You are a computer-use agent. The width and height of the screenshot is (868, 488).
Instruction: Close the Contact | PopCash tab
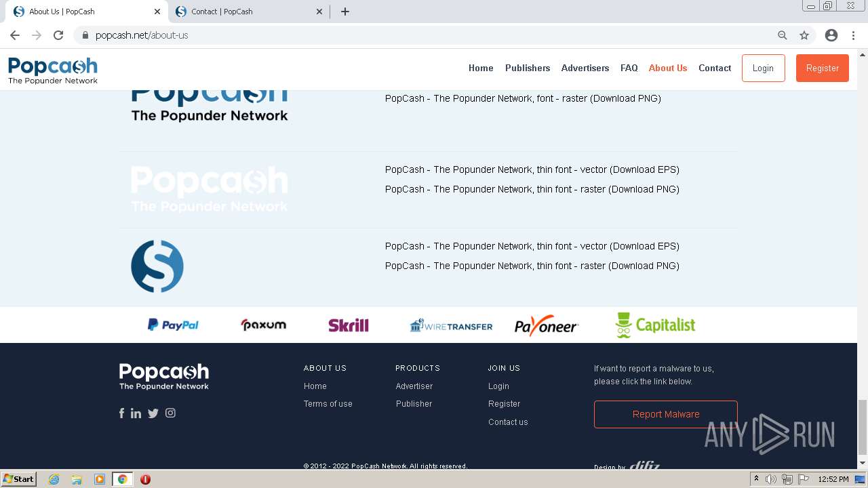[319, 12]
